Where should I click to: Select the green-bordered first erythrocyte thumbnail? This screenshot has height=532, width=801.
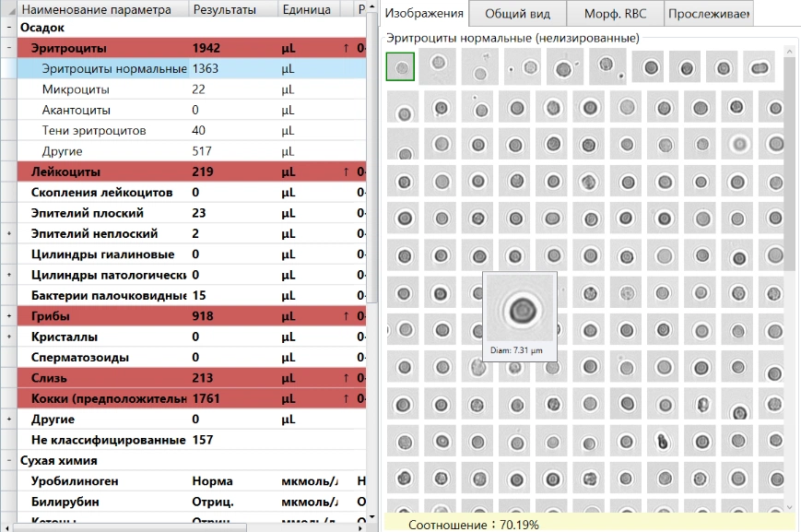click(401, 67)
